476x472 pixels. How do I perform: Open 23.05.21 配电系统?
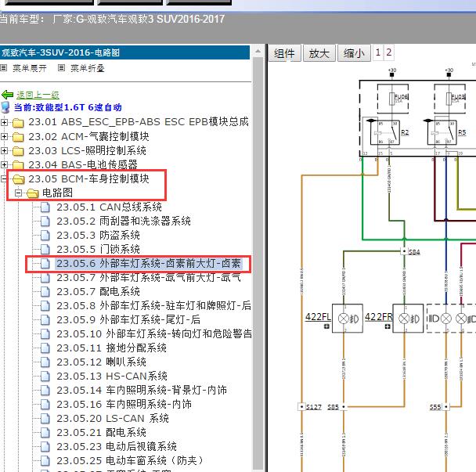tap(101, 433)
